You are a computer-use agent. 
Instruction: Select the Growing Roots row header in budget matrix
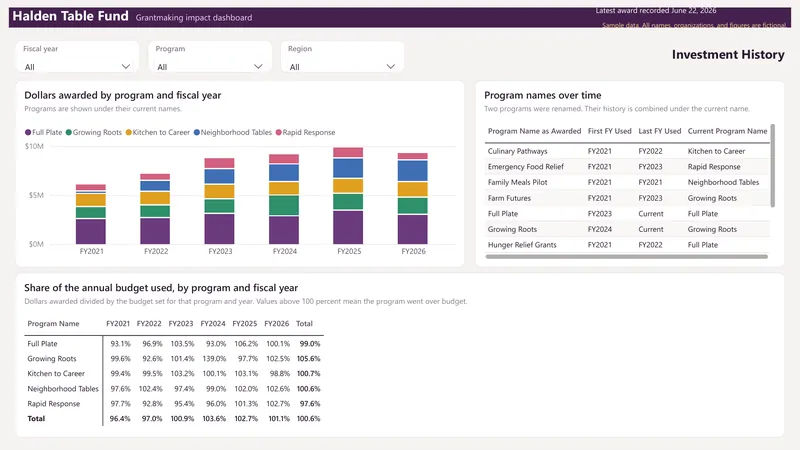52,359
